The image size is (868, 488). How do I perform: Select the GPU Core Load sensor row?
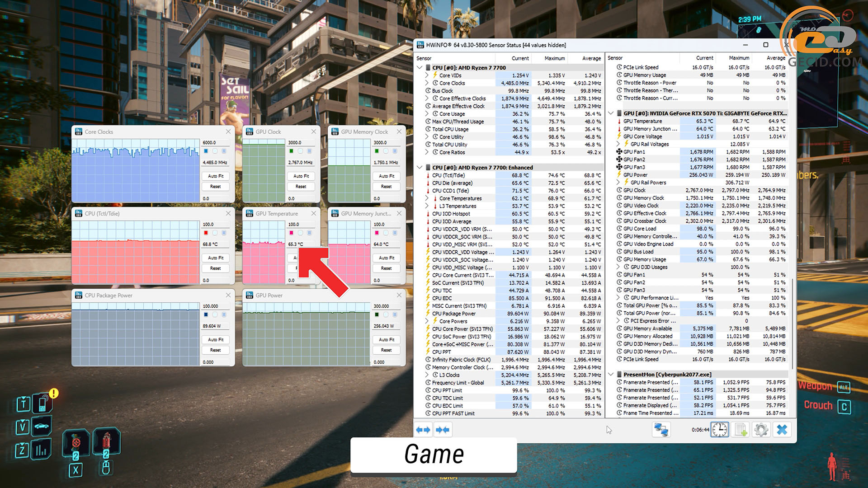click(x=702, y=229)
